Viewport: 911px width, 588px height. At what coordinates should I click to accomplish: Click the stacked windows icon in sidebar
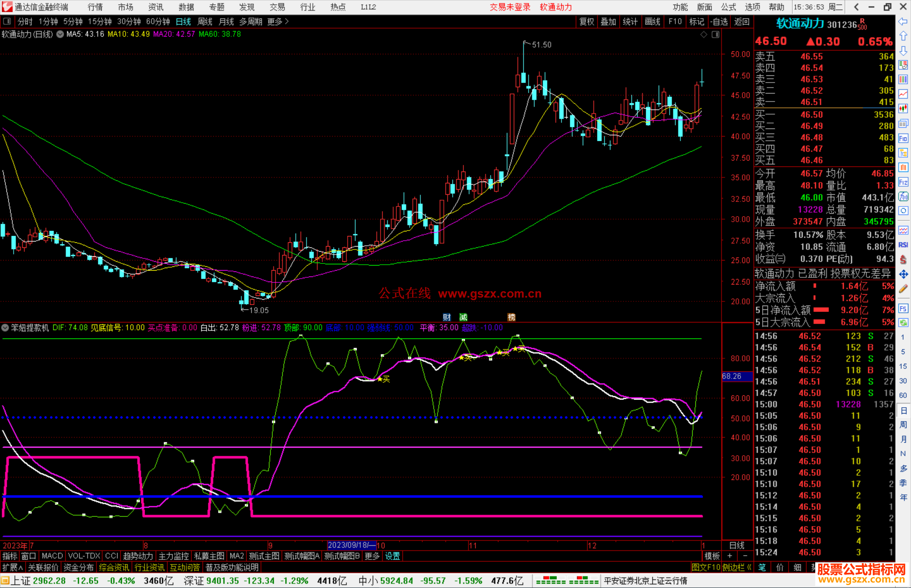(x=903, y=124)
